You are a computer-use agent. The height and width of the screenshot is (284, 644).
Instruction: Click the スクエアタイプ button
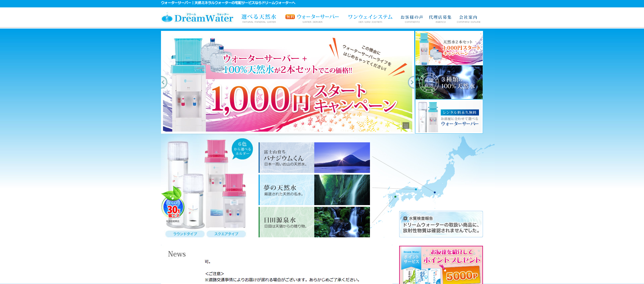(226, 234)
